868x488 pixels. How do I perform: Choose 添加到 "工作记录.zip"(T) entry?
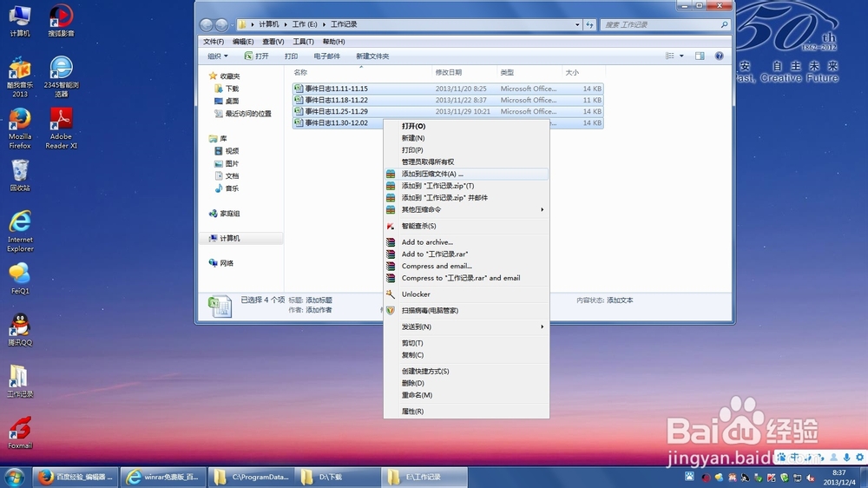466,186
